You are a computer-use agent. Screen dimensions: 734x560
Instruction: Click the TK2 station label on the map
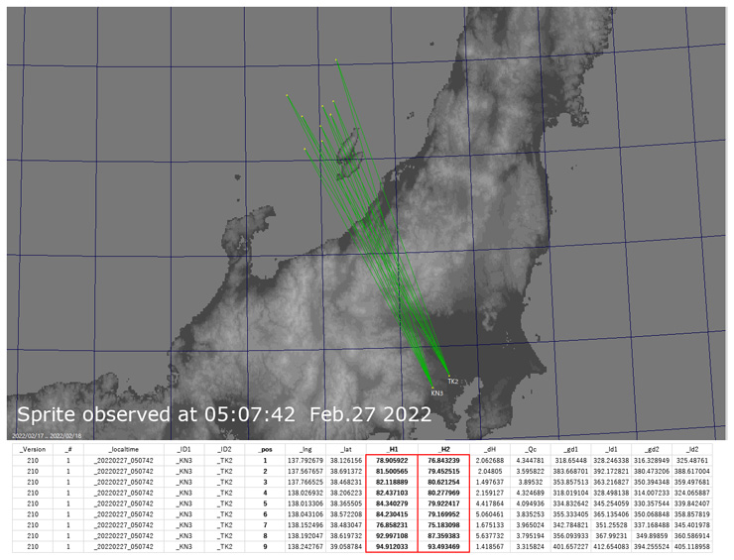click(x=452, y=382)
